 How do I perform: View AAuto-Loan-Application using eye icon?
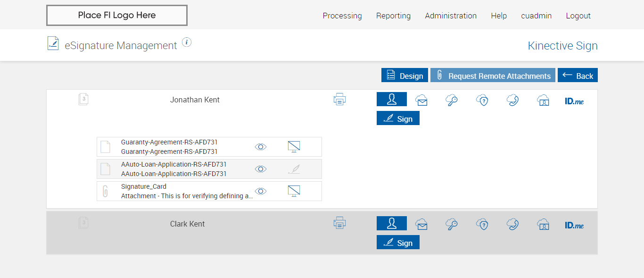pyautogui.click(x=261, y=169)
